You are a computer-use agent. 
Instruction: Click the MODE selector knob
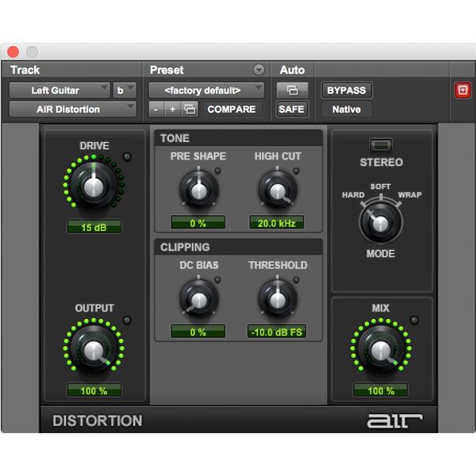pyautogui.click(x=381, y=222)
